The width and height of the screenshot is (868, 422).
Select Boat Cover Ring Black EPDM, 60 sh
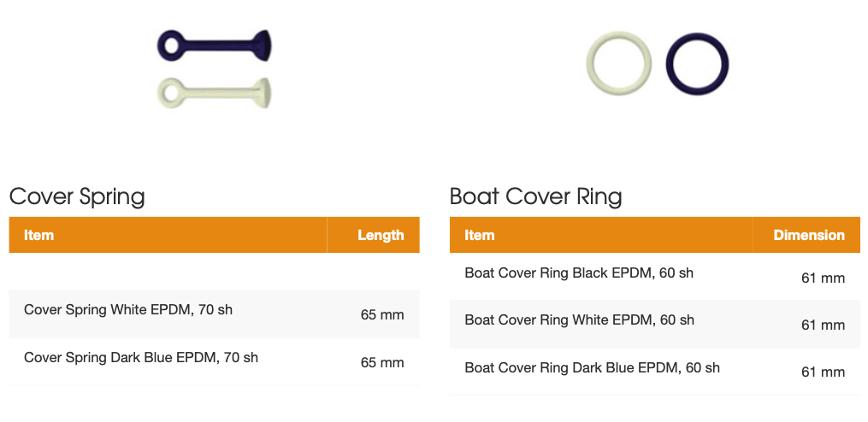coord(655,277)
